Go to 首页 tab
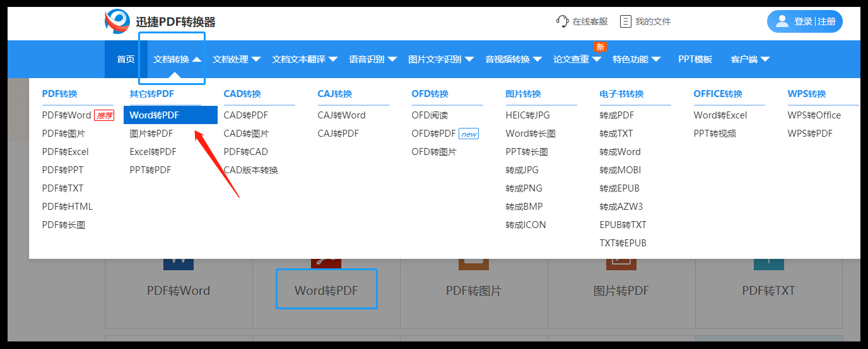The image size is (868, 349). tap(126, 59)
